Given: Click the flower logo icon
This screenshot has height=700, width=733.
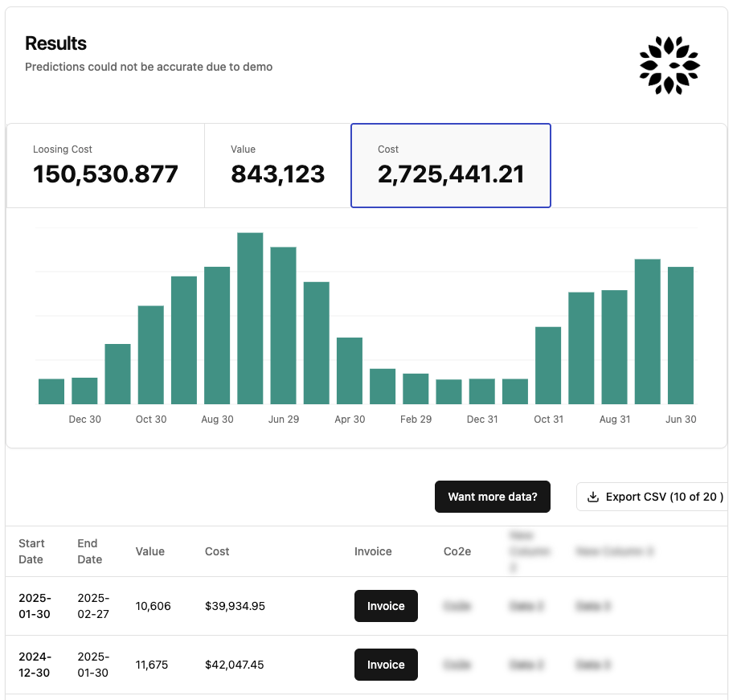Looking at the screenshot, I should coord(669,65).
